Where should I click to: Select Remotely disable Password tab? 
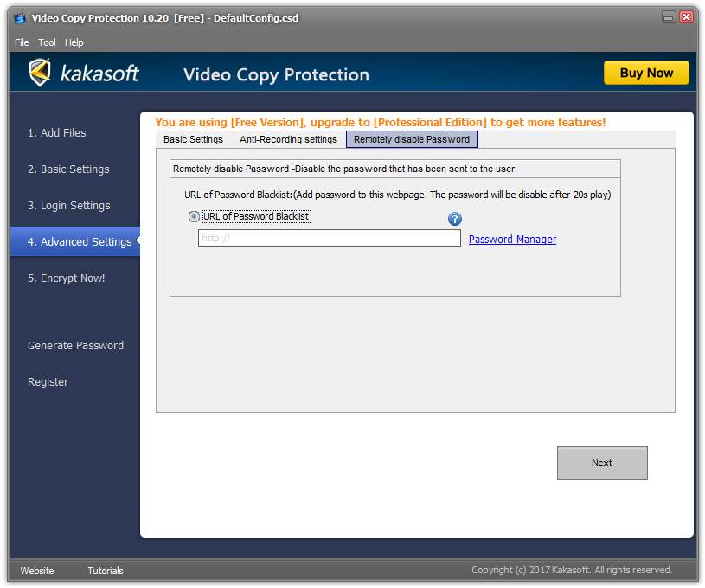(412, 139)
